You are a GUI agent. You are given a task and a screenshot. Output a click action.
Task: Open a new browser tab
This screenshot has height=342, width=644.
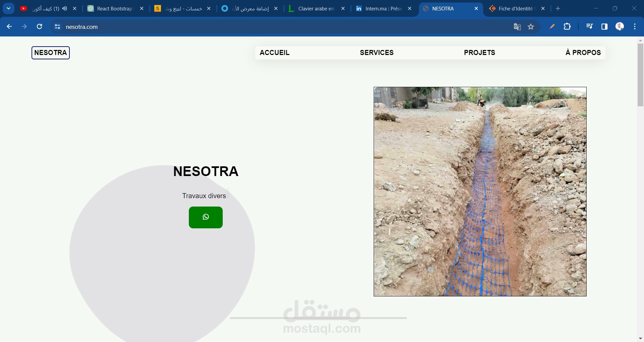558,9
